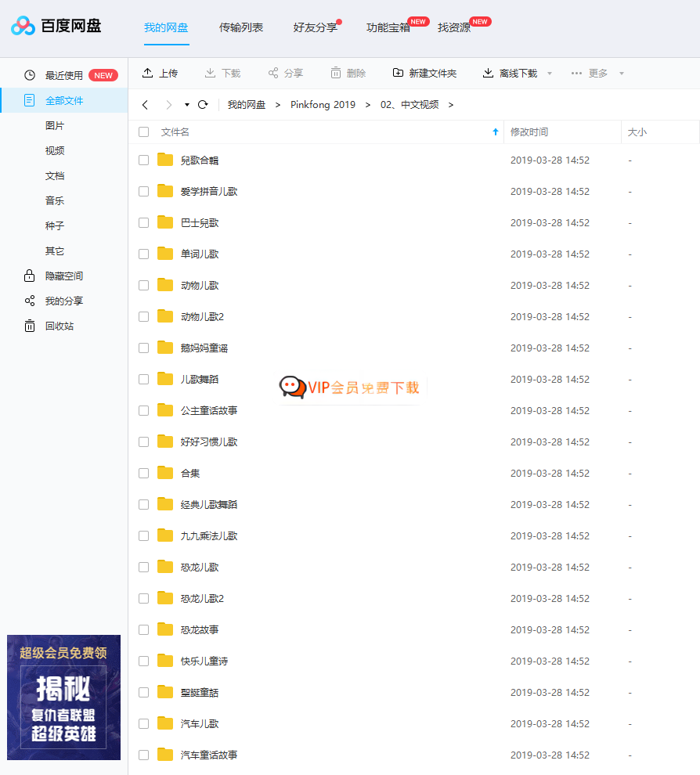Sort by 修改时间 column header
The height and width of the screenshot is (775, 700).
(529, 132)
